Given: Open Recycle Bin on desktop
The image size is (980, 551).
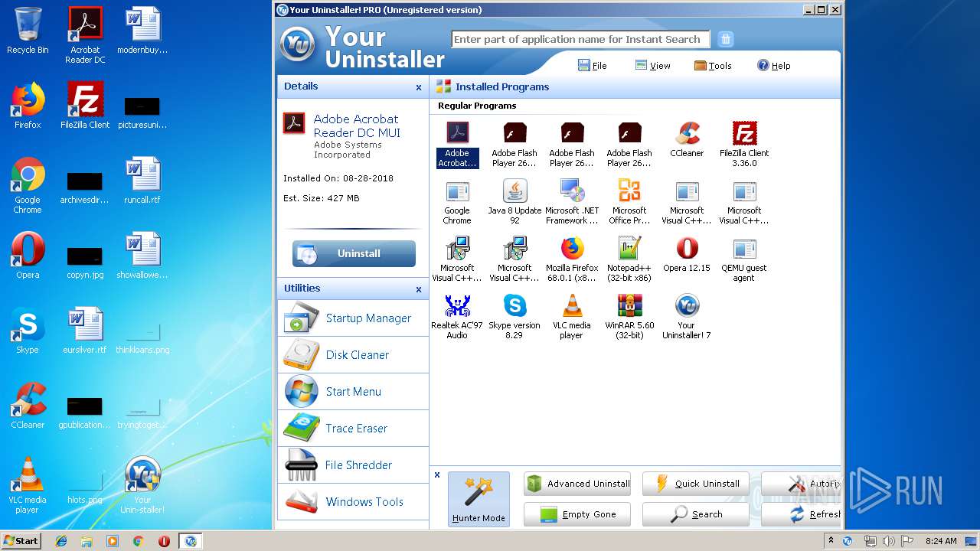Looking at the screenshot, I should (28, 31).
